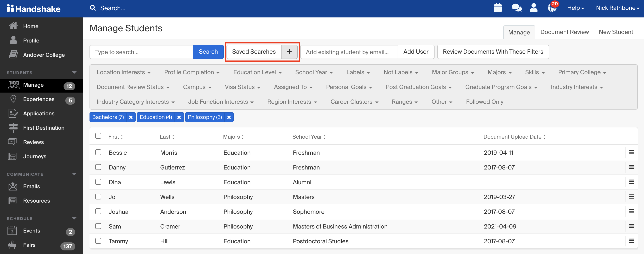Click the user profile icon in header
644x254 pixels.
[x=533, y=8]
